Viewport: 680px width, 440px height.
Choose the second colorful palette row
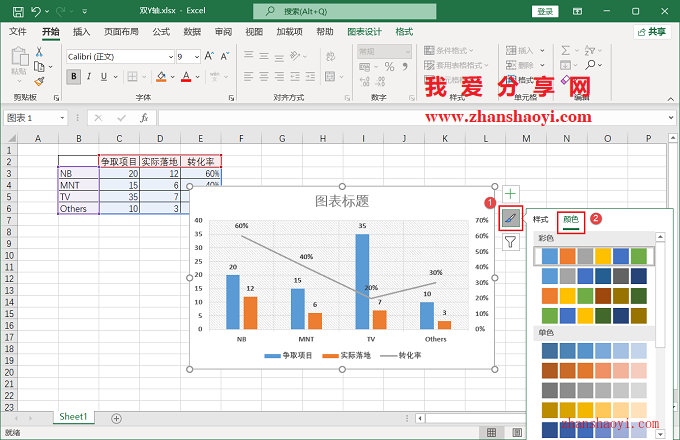[x=594, y=276]
